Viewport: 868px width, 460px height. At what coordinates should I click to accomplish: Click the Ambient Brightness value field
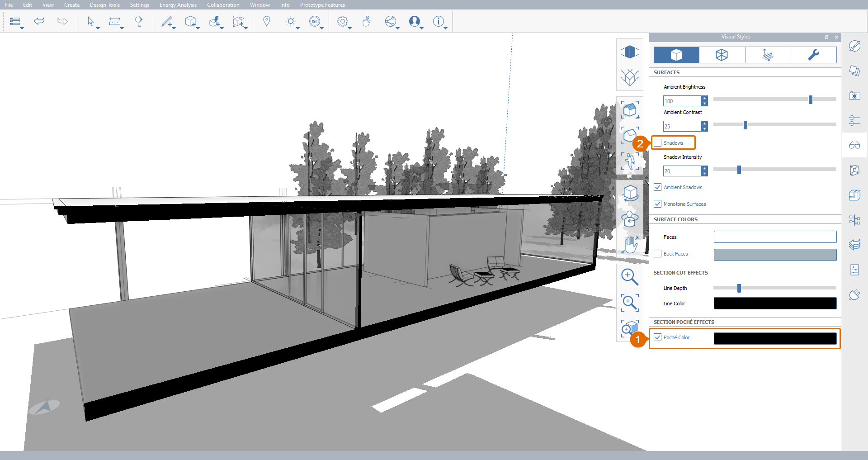(682, 101)
